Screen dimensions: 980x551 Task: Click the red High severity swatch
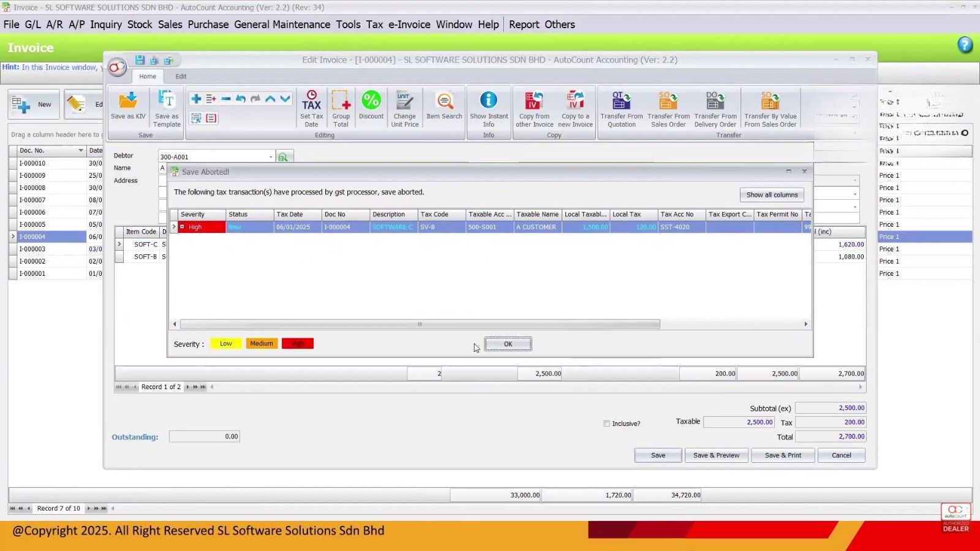pyautogui.click(x=298, y=344)
